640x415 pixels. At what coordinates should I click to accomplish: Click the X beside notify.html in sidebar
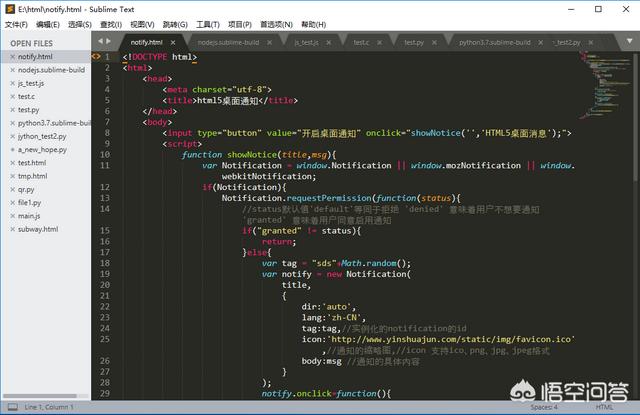11,57
